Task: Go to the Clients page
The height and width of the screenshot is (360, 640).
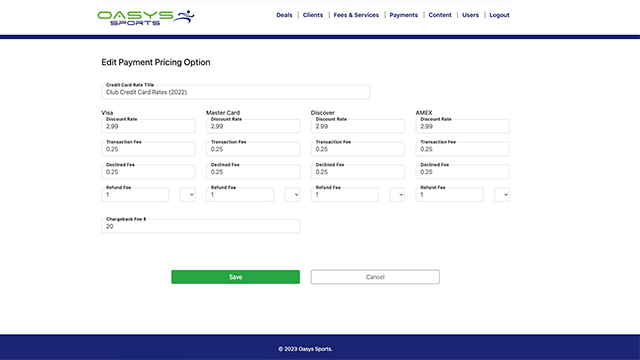Action: [x=313, y=15]
